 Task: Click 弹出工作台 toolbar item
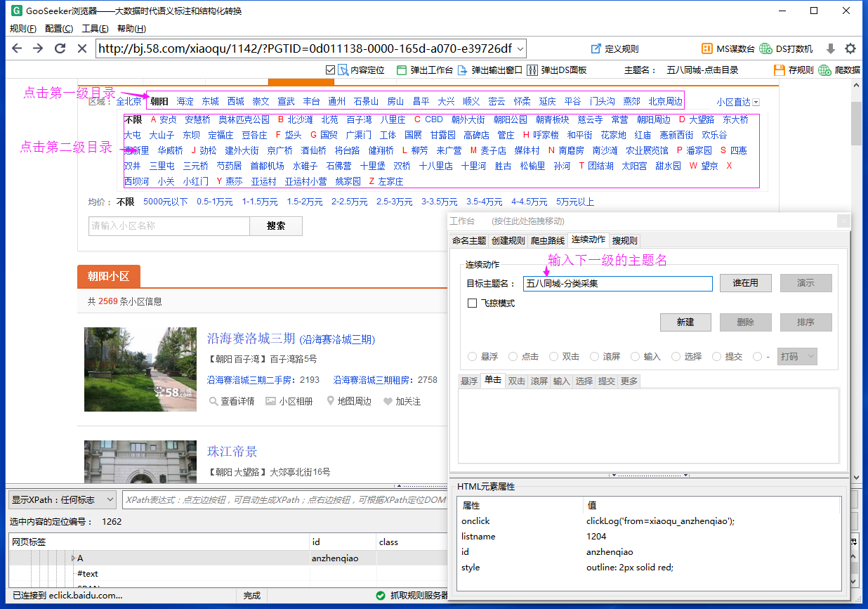pyautogui.click(x=425, y=70)
